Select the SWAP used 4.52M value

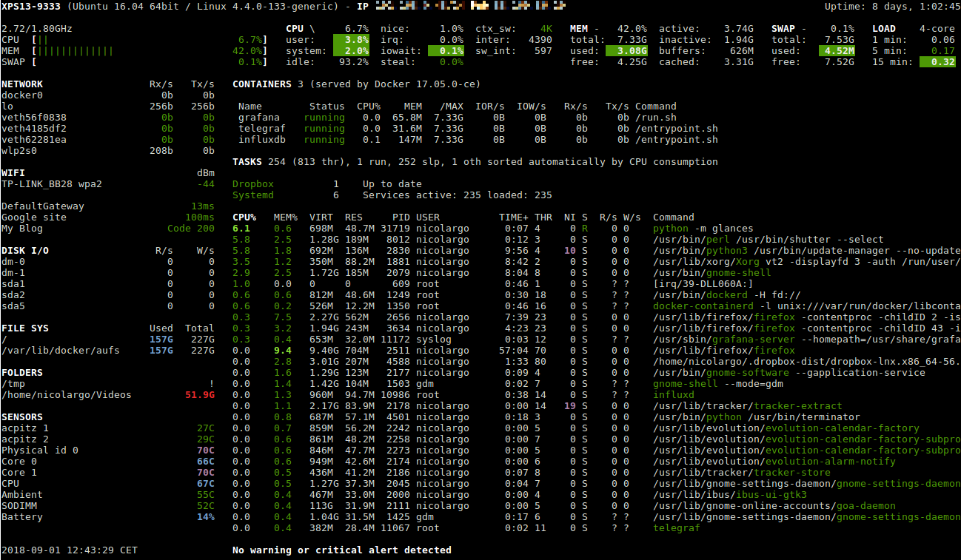click(x=837, y=51)
